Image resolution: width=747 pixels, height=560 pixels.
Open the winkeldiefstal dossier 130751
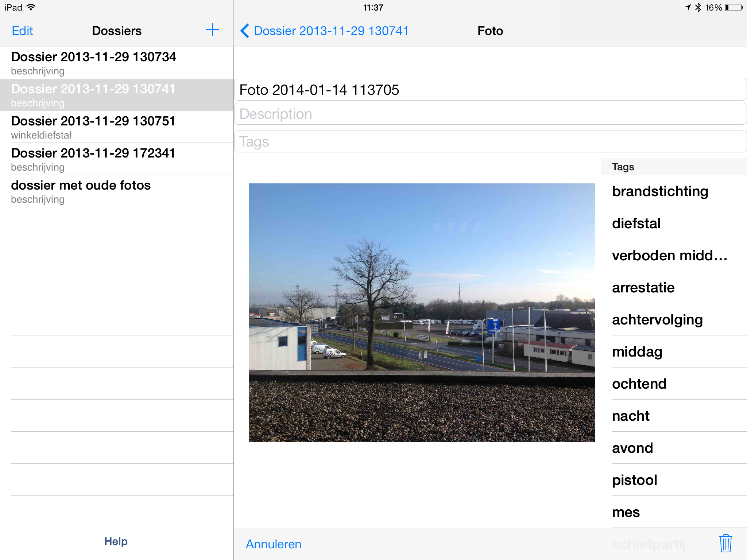tap(117, 127)
